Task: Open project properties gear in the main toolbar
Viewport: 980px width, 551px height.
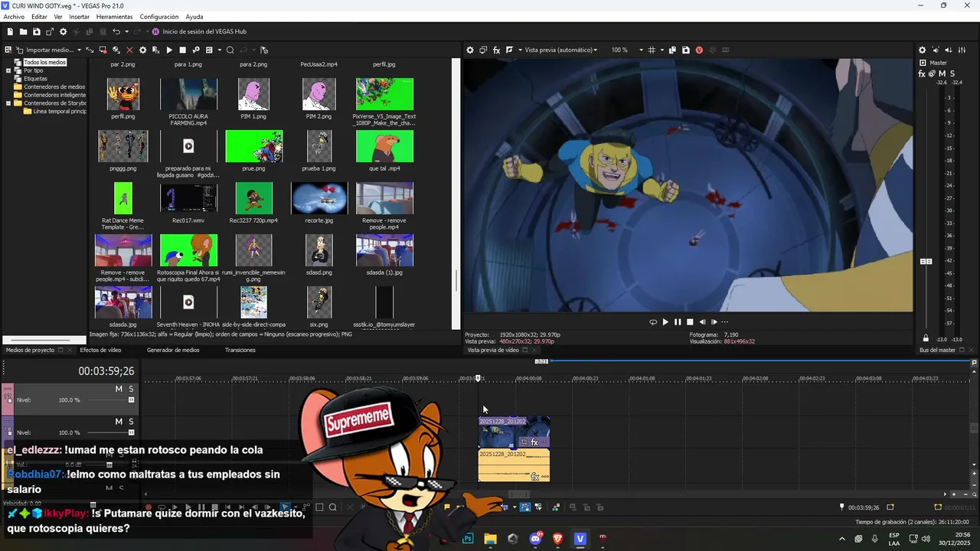Action: pos(64,31)
